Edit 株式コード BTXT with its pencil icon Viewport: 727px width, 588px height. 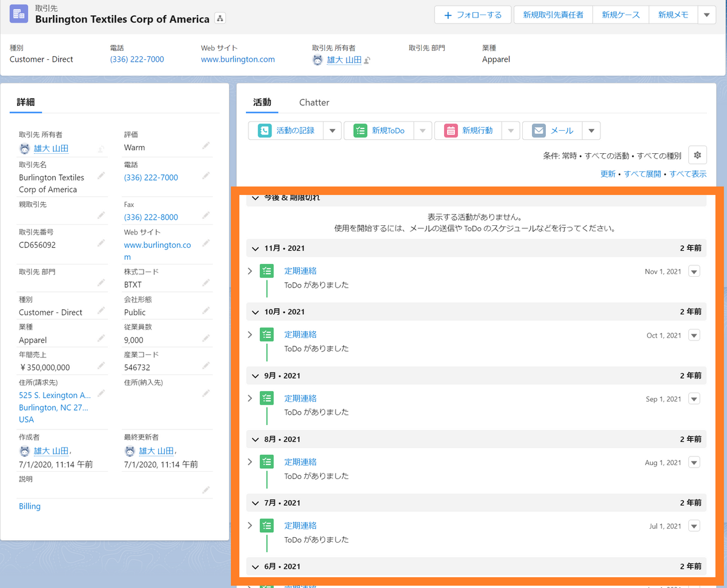tap(207, 283)
